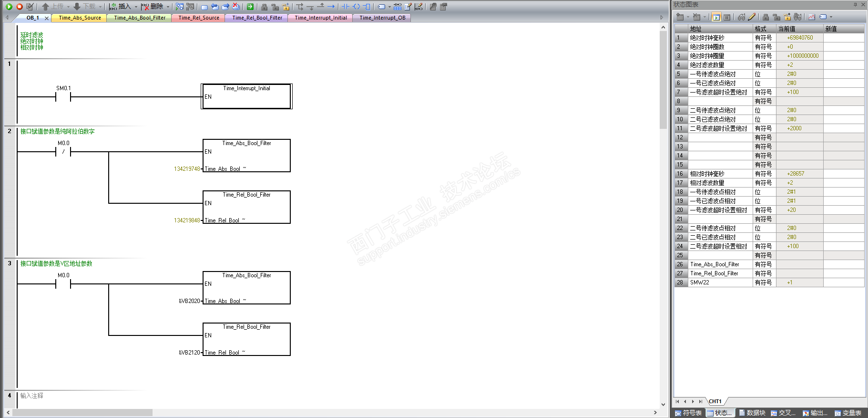Image resolution: width=868 pixels, height=418 pixels.
Task: Remove all bookmarks with red X icon
Action: (236, 7)
